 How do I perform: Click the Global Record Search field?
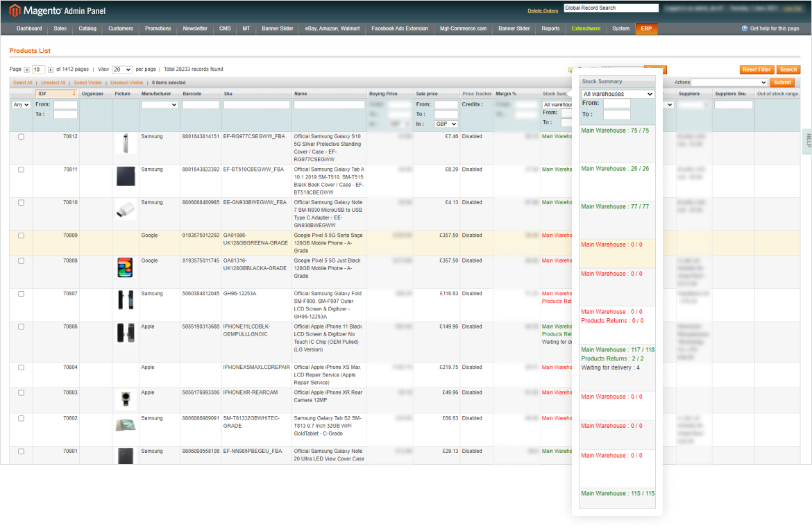click(611, 8)
